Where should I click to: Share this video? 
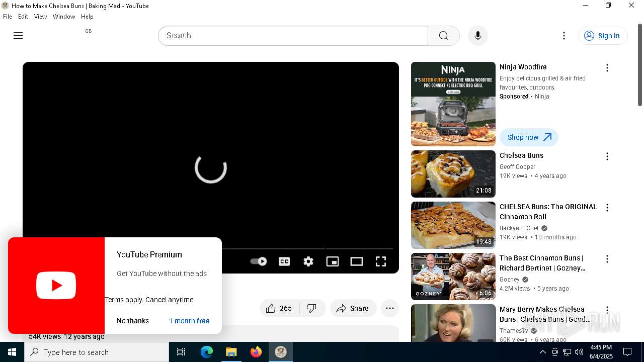(x=353, y=308)
